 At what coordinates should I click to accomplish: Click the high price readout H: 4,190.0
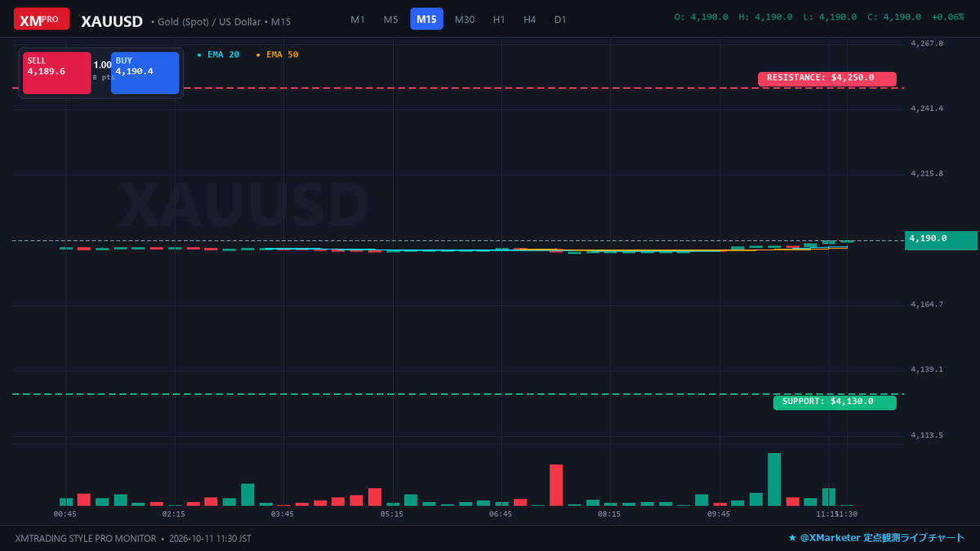click(x=765, y=17)
